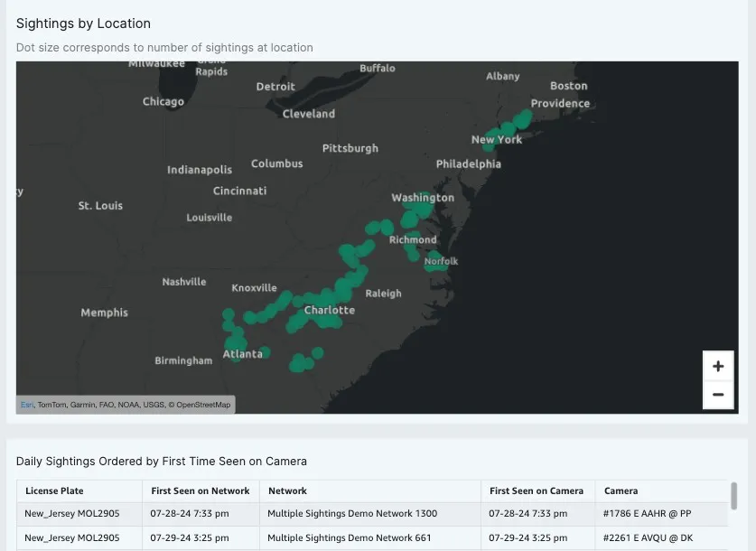Click the Boston label on map
The height and width of the screenshot is (551, 756).
coord(569,86)
